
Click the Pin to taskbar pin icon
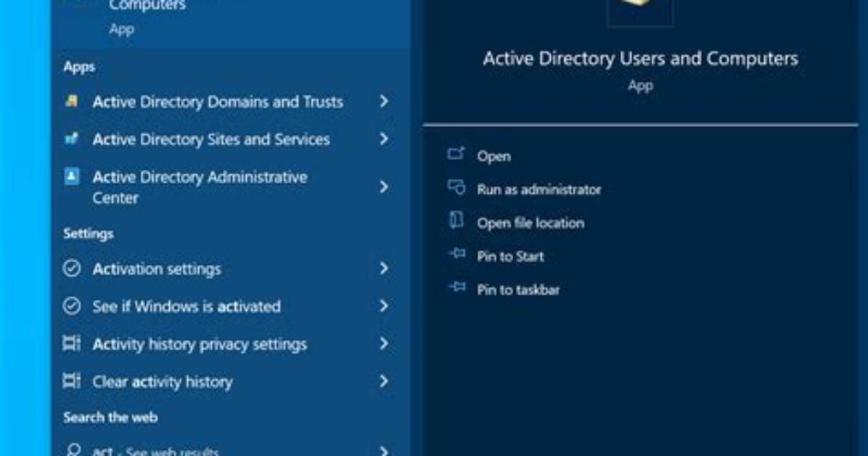pyautogui.click(x=456, y=287)
